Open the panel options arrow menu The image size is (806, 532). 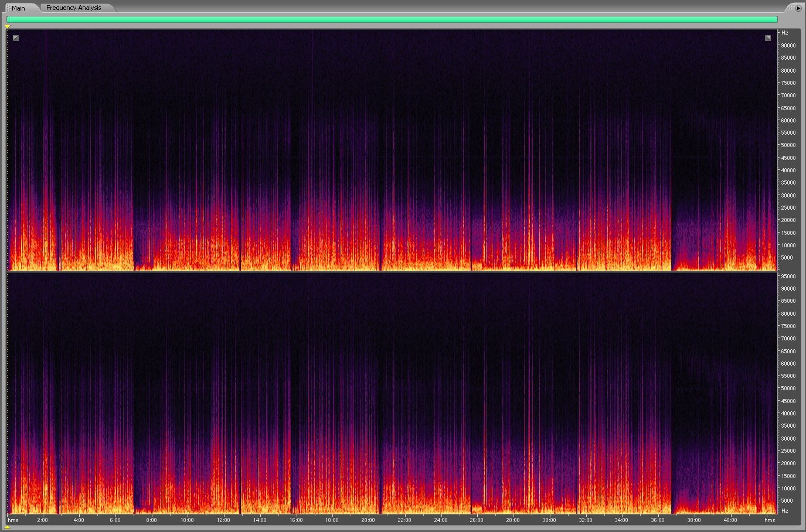tap(798, 8)
